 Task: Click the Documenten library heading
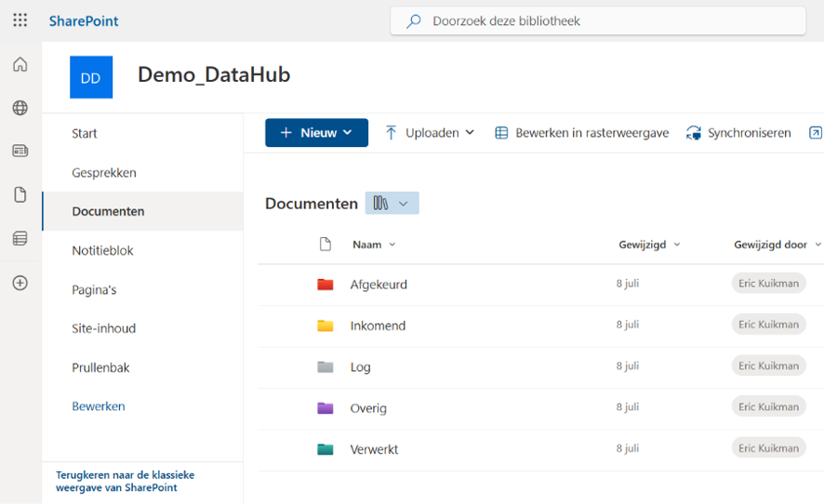[x=312, y=204]
